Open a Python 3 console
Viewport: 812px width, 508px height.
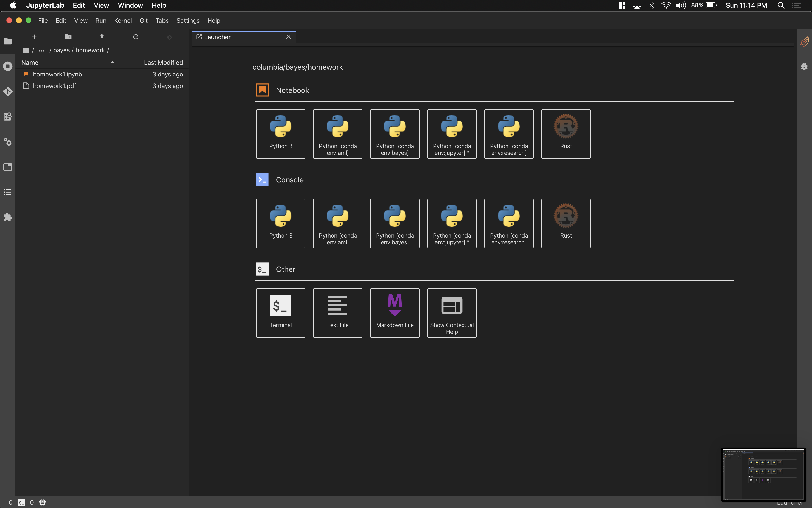(x=281, y=224)
